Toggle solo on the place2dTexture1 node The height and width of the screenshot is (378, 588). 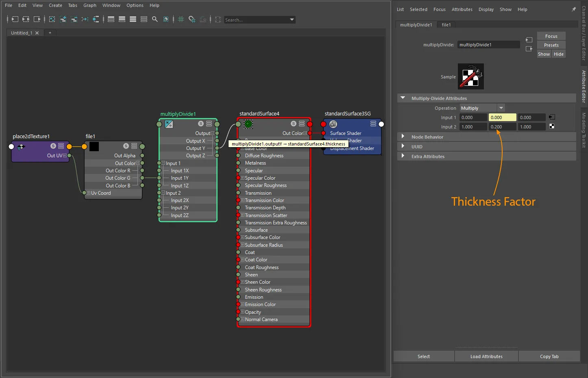[53, 146]
